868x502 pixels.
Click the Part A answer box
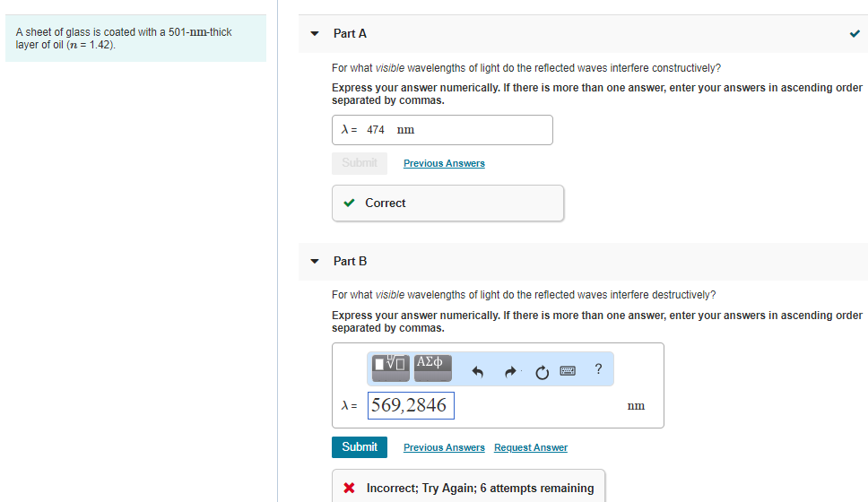coord(442,130)
